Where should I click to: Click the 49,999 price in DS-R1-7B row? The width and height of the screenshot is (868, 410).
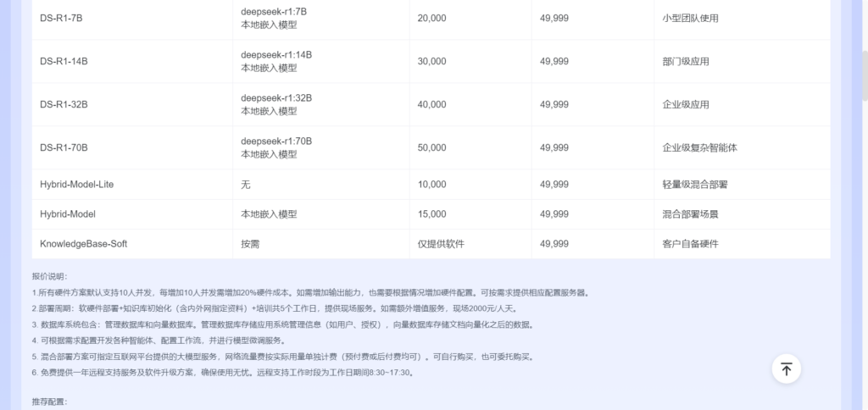pyautogui.click(x=554, y=19)
